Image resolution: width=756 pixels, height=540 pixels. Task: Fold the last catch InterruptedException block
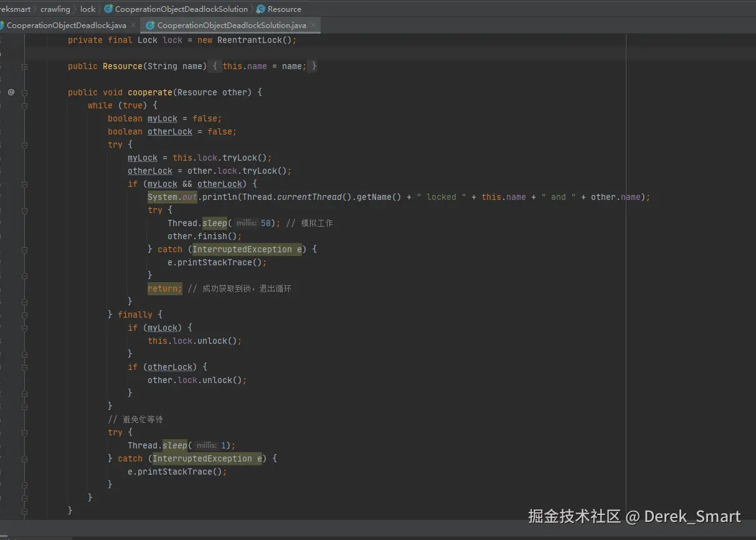click(25, 458)
